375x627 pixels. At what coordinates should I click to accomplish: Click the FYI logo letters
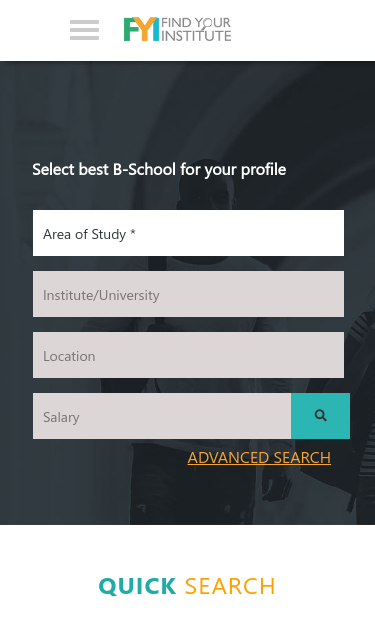tap(141, 29)
